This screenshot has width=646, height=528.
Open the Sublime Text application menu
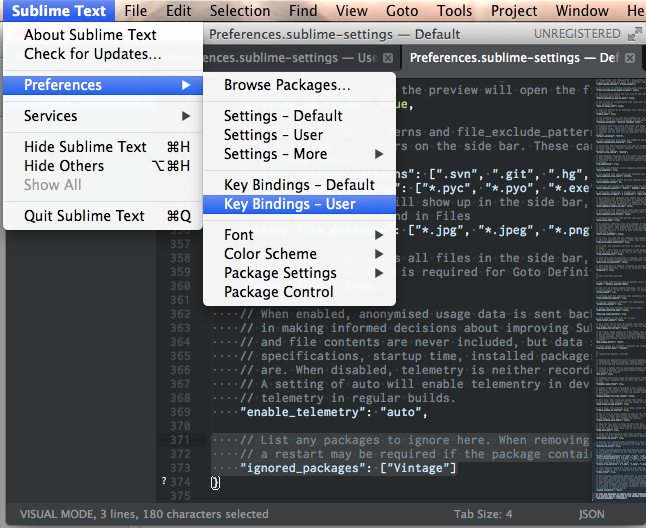click(x=59, y=11)
